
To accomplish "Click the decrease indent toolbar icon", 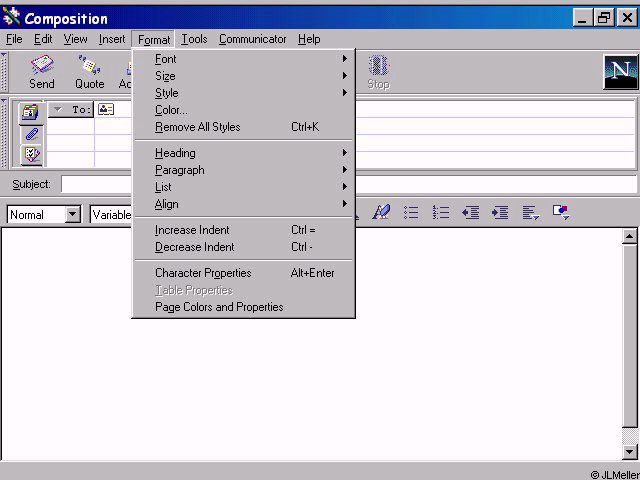I will pos(470,212).
